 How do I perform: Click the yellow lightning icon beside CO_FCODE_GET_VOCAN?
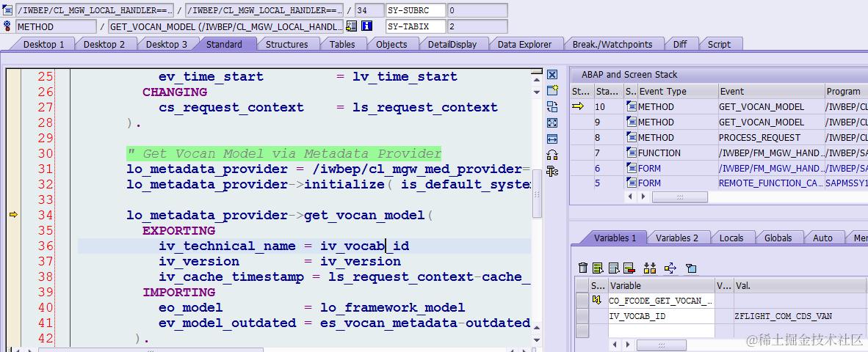tap(596, 301)
